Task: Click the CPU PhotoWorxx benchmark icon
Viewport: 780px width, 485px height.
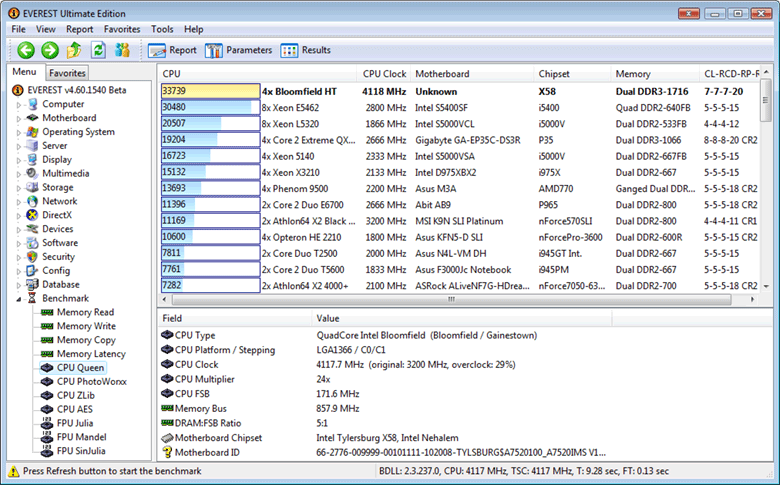Action: pos(47,382)
